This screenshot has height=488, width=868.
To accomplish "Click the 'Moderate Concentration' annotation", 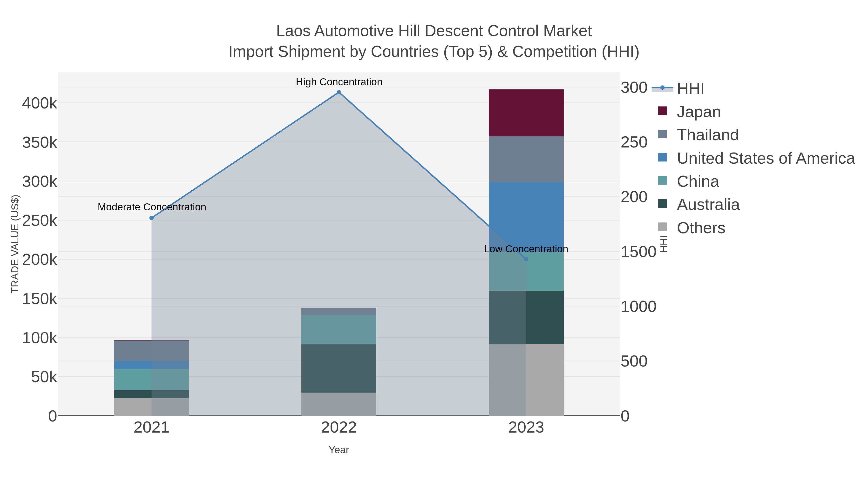I will click(152, 207).
